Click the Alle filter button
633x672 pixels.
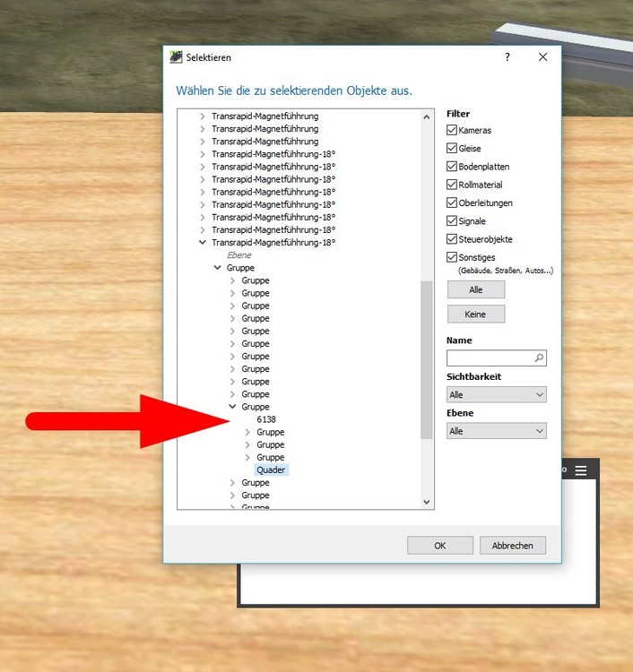coord(476,289)
